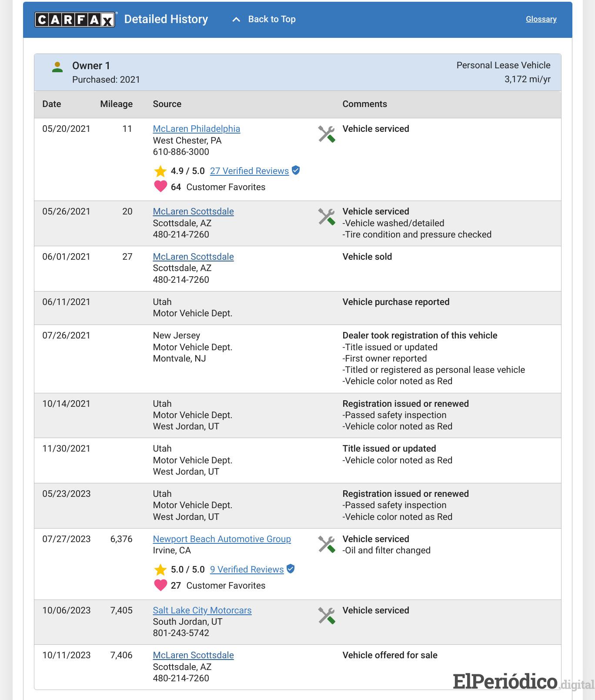The width and height of the screenshot is (595, 700).
Task: Click phone number 610-886-3000
Action: [x=181, y=152]
